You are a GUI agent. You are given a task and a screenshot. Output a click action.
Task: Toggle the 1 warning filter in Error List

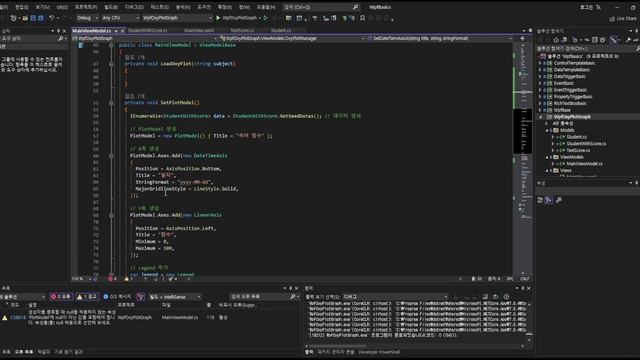[x=87, y=297]
